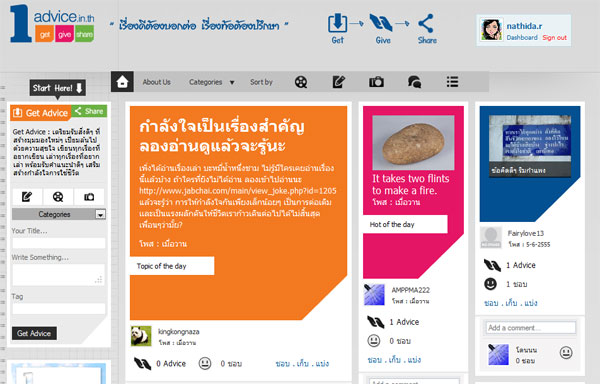Click advice hands icon on kingkongnaza post
The width and height of the screenshot is (600, 384).
click(x=142, y=363)
